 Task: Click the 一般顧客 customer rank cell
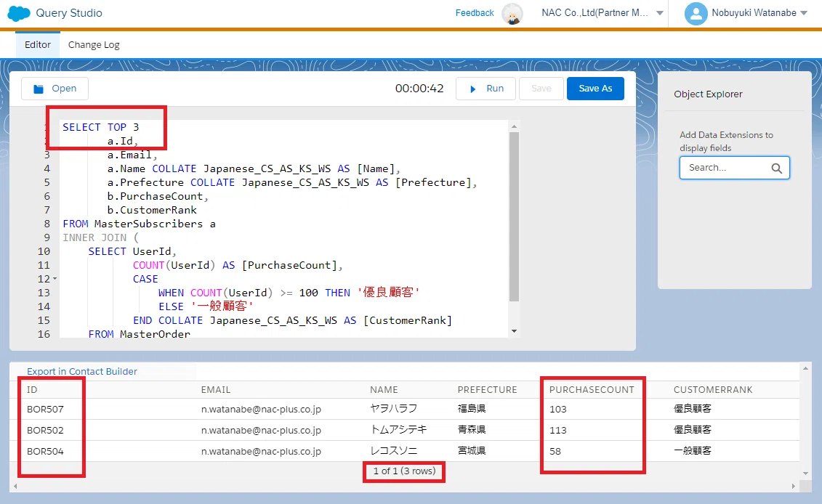pos(693,450)
